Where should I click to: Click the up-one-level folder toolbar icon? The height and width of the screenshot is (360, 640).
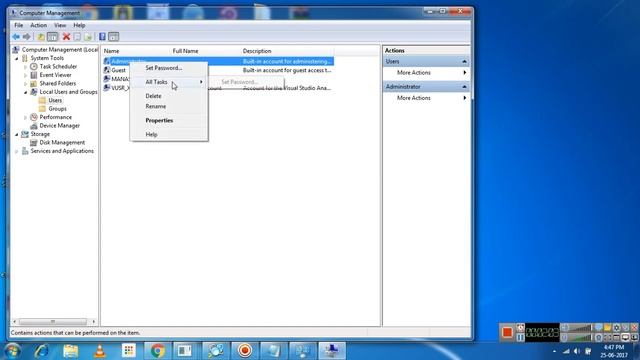(41, 37)
